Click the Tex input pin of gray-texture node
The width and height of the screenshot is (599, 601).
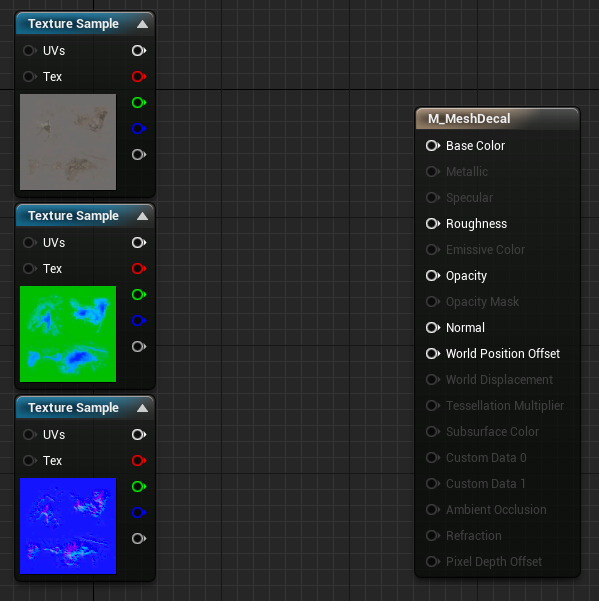(30, 77)
